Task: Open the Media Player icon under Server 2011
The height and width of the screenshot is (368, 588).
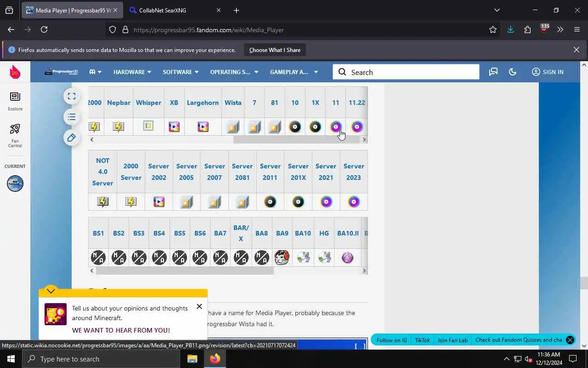Action: click(x=270, y=201)
